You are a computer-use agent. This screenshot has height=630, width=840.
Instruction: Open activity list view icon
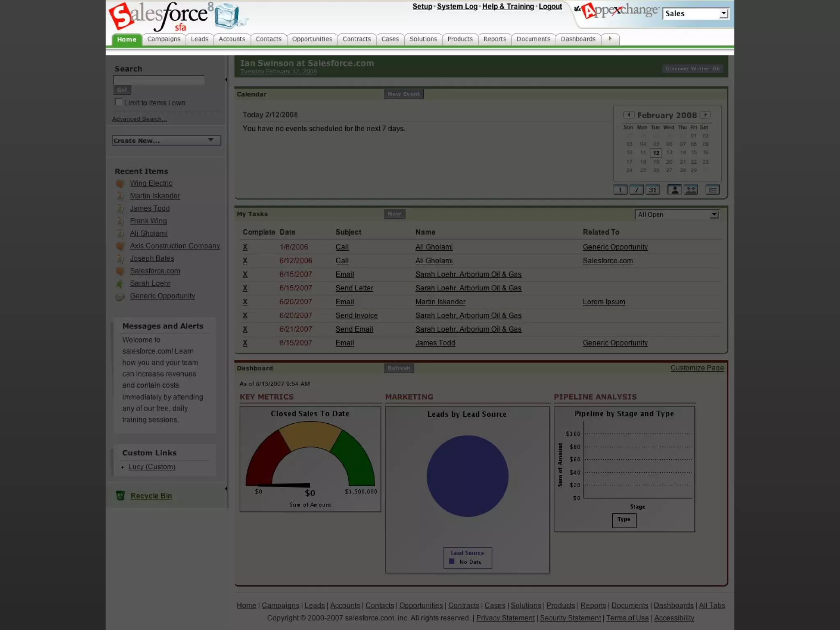click(x=712, y=190)
